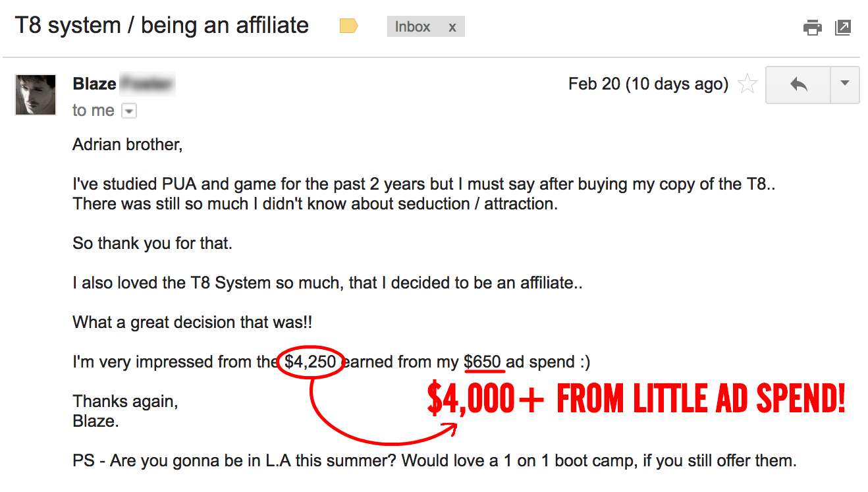Show details via arrow beside "to me"
This screenshot has height=492, width=868.
click(130, 111)
